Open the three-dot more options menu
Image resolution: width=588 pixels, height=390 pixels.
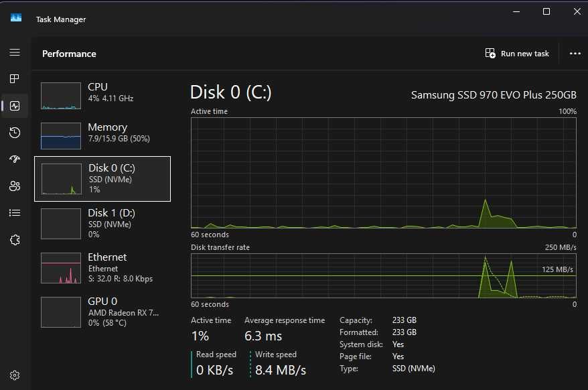[x=575, y=54]
